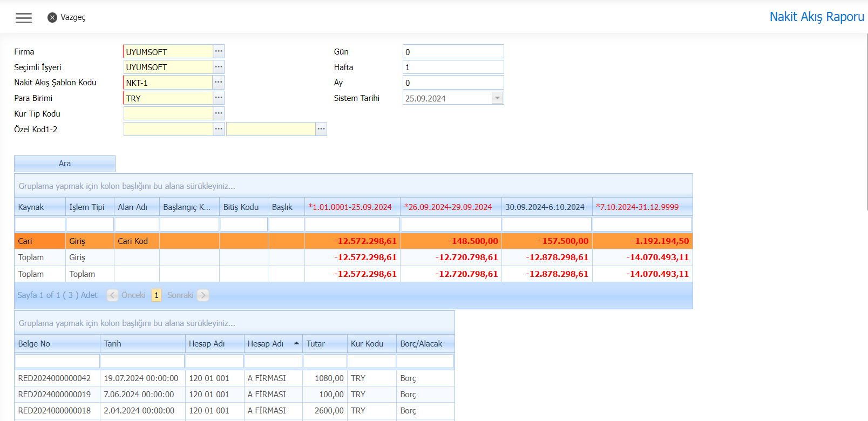Click the Ara search button
The height and width of the screenshot is (421, 868).
pyautogui.click(x=65, y=164)
